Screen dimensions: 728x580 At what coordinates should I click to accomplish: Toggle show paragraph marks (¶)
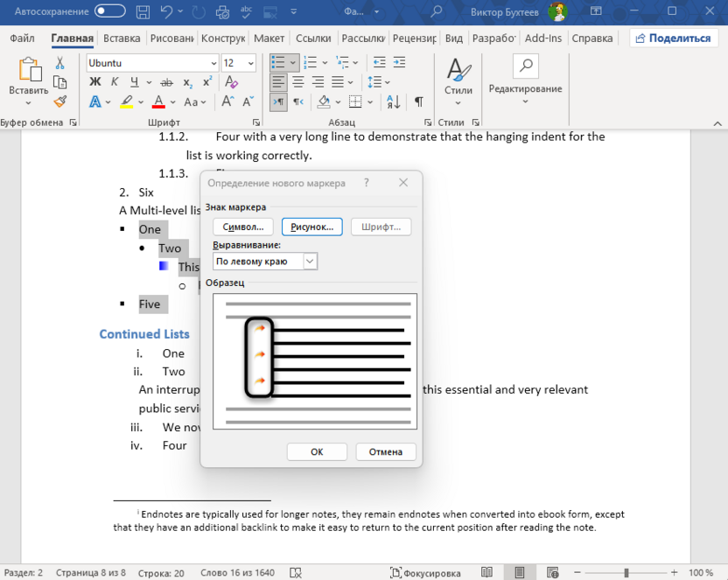(x=419, y=101)
